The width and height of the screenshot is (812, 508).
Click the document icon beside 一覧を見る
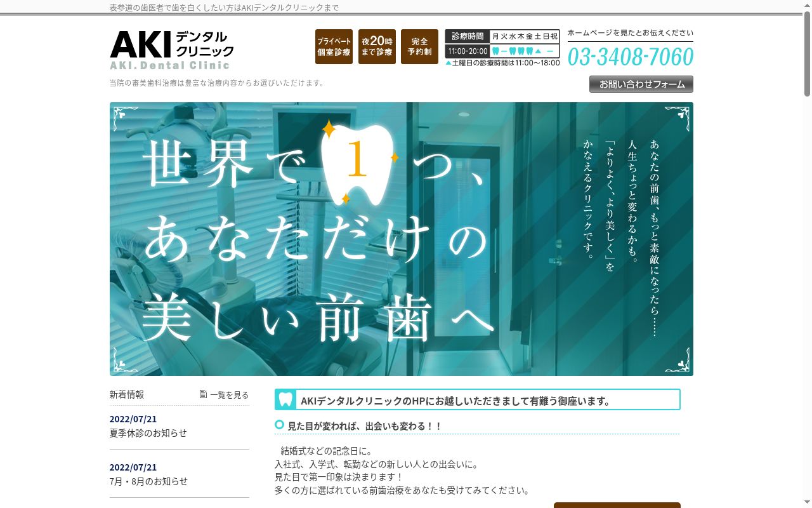pos(203,394)
